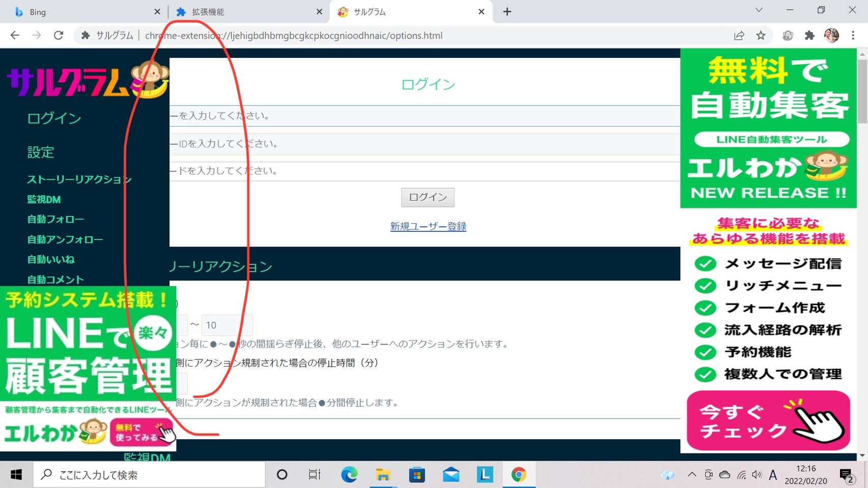Open Microsoft Store from taskbar
Image resolution: width=868 pixels, height=488 pixels.
tap(417, 475)
